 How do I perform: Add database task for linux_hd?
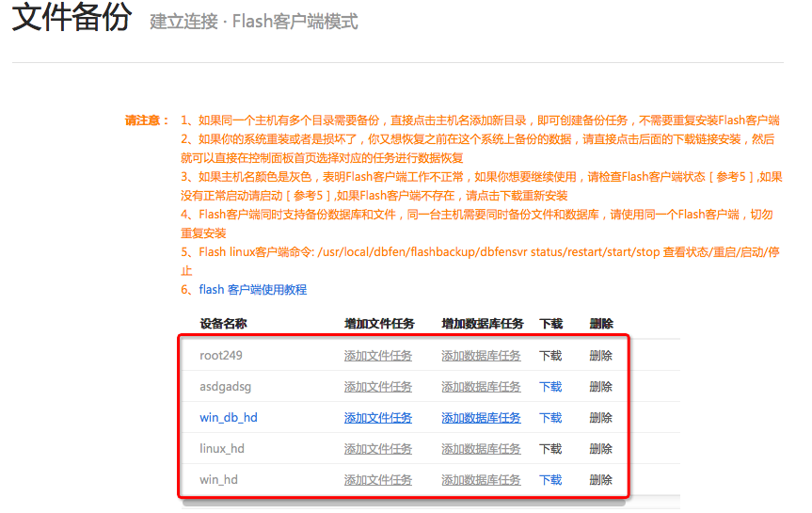481,449
